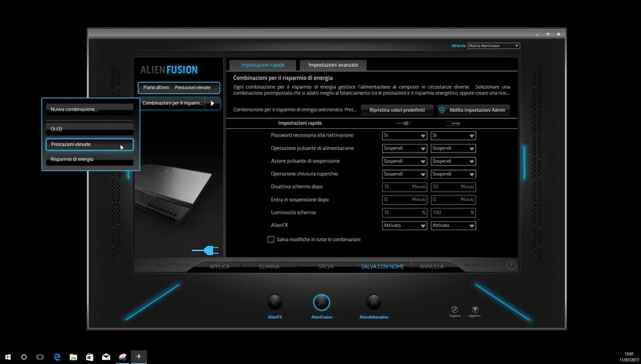Open plugged-in Operazione chiusura coperchio dropdown
This screenshot has width=641, height=364.
[404, 174]
